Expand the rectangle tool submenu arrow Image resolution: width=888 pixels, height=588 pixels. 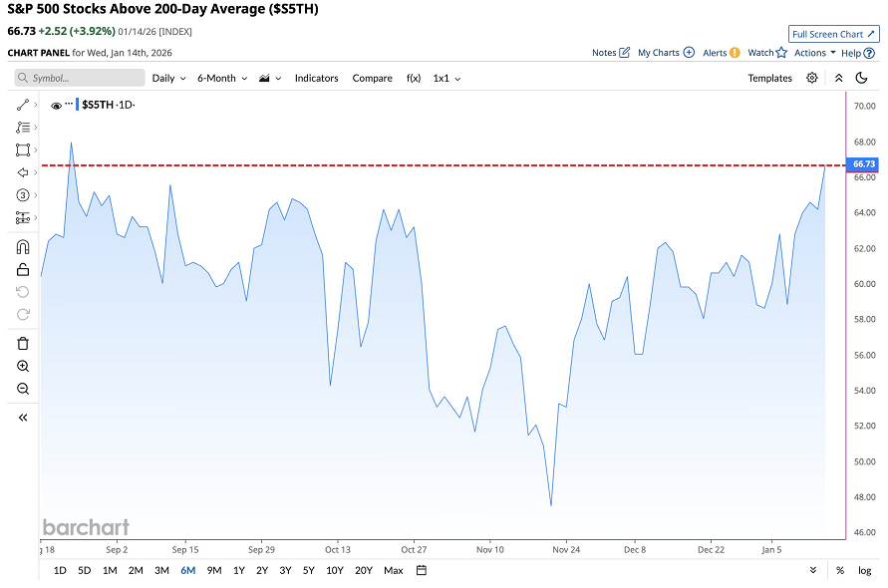[36, 150]
